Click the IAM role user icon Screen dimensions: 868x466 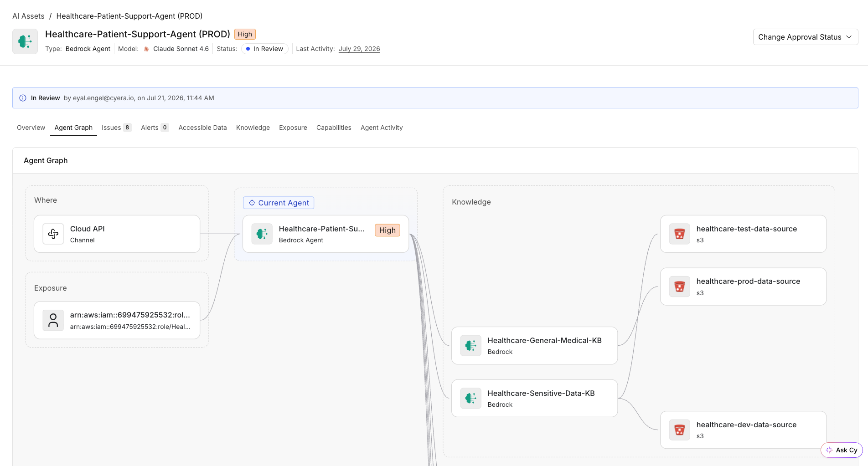pos(53,320)
